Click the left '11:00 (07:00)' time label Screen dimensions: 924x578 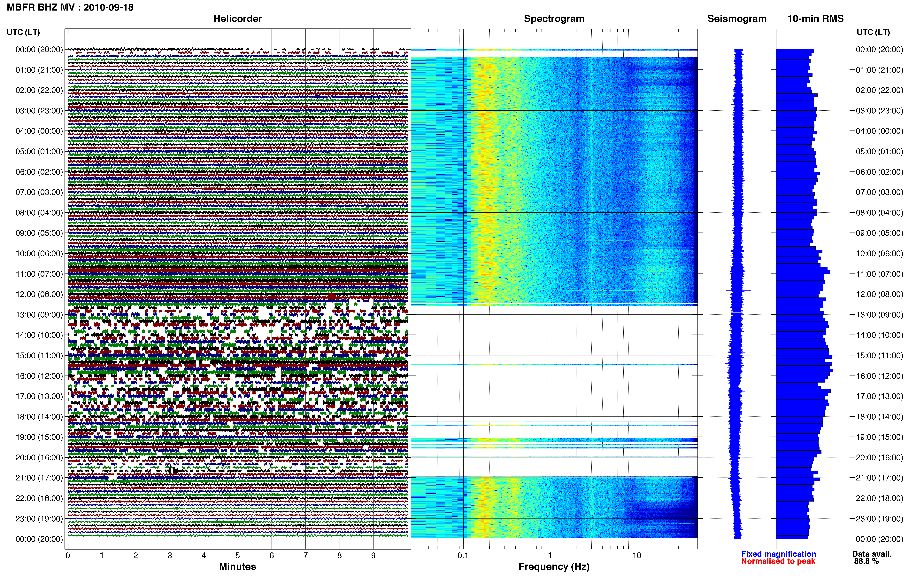click(39, 274)
